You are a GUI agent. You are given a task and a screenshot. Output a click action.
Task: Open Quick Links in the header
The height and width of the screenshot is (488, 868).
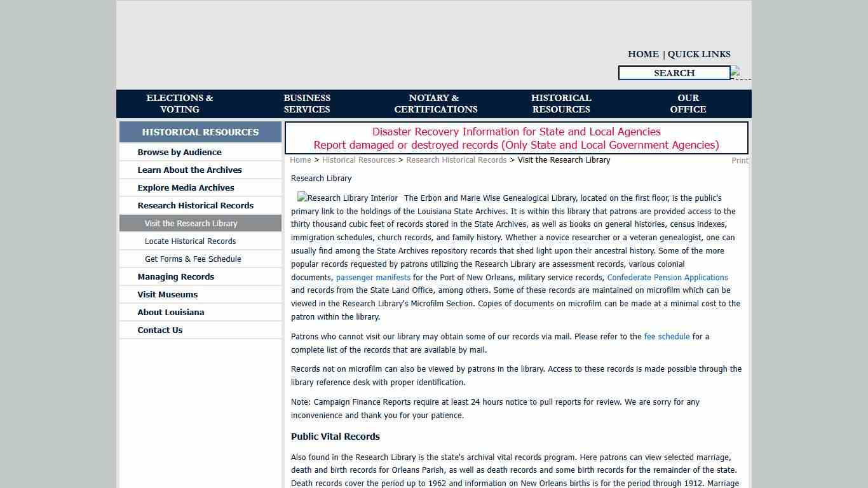(x=699, y=54)
